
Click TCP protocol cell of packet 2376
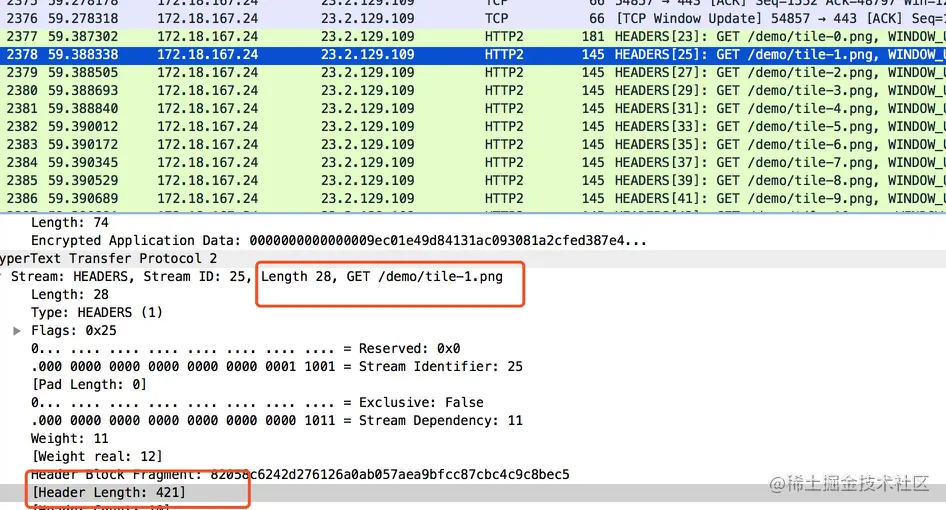[x=497, y=19]
